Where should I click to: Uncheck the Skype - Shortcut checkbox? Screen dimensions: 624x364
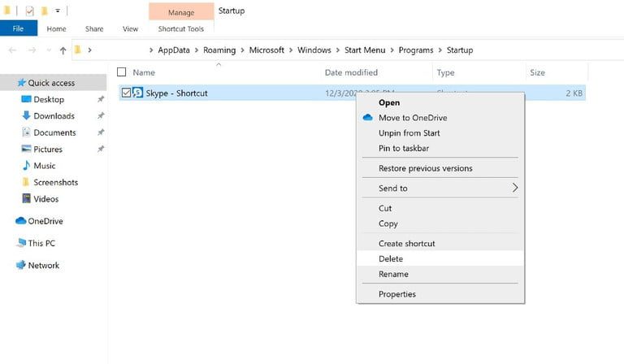click(126, 93)
